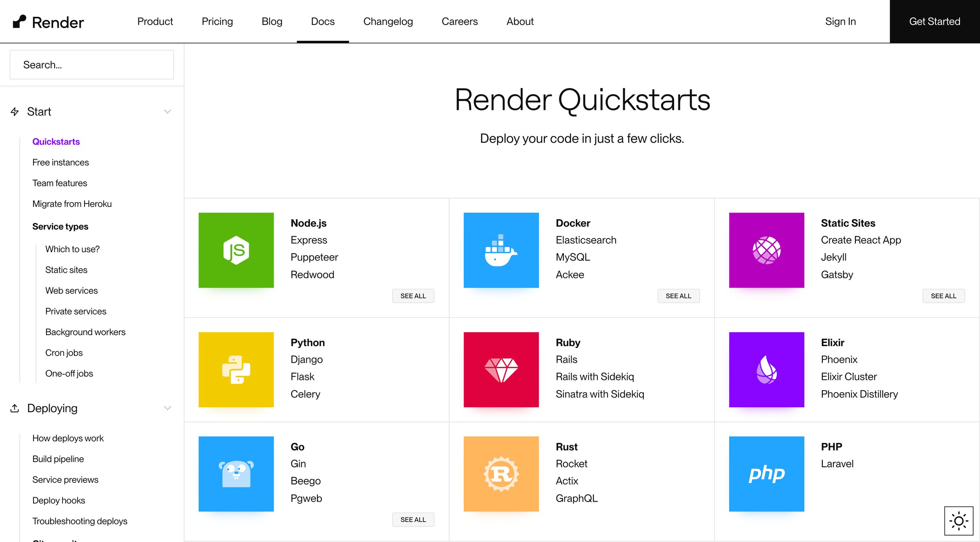Click the Ruby gem logo tile
The image size is (980, 542).
501,370
